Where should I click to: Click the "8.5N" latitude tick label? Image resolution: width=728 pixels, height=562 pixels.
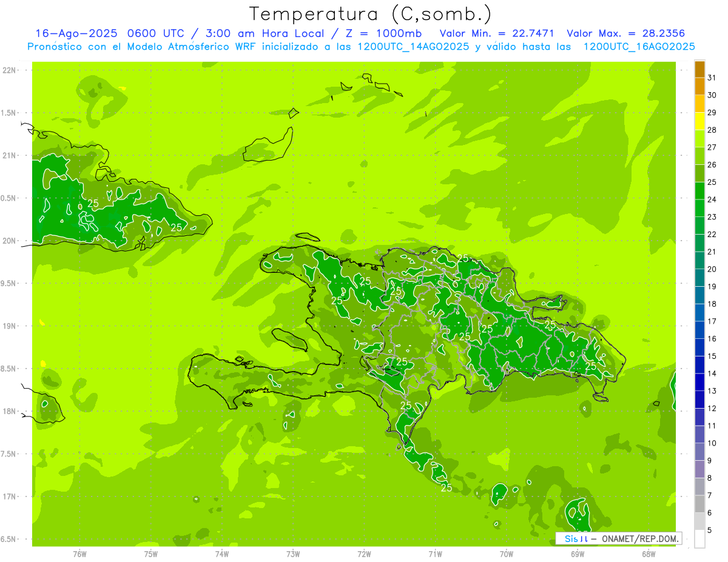pos(8,369)
